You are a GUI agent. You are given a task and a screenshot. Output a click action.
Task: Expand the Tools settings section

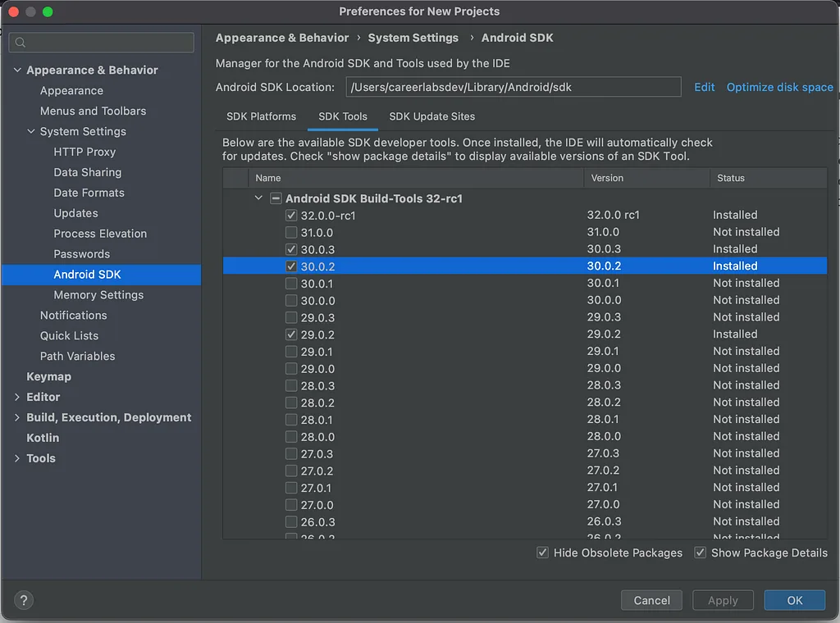[17, 458]
